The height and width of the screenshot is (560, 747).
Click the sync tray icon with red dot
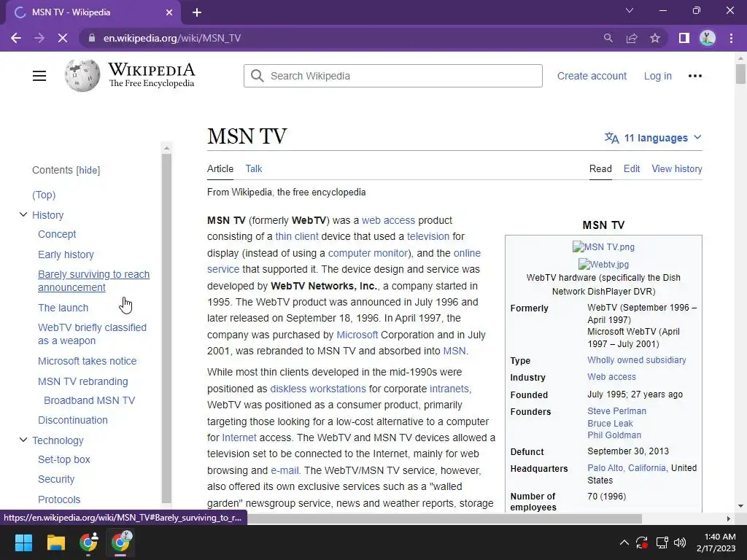[x=642, y=542]
